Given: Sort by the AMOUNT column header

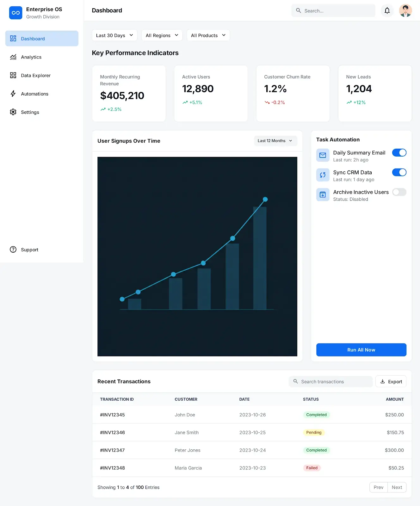Looking at the screenshot, I should point(395,399).
